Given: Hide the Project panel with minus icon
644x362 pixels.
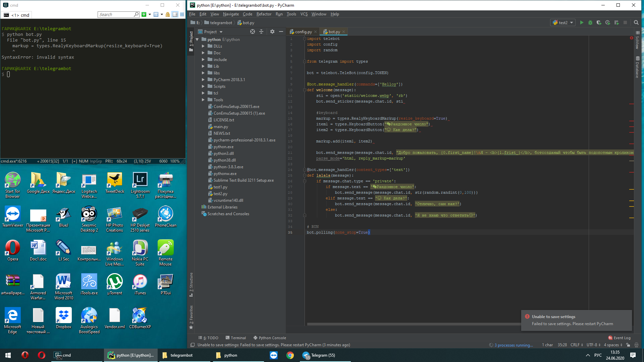Looking at the screenshot, I should click(x=281, y=32).
